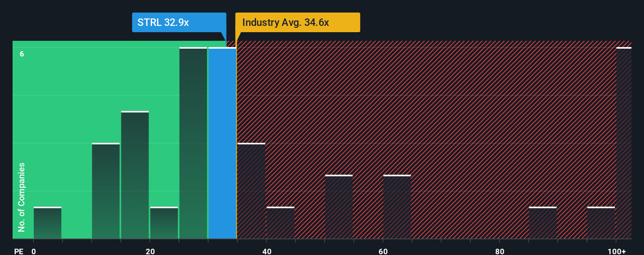Screen dimensions: 644x255
Task: Click the short bar for PE 20-25
Action: (164, 223)
